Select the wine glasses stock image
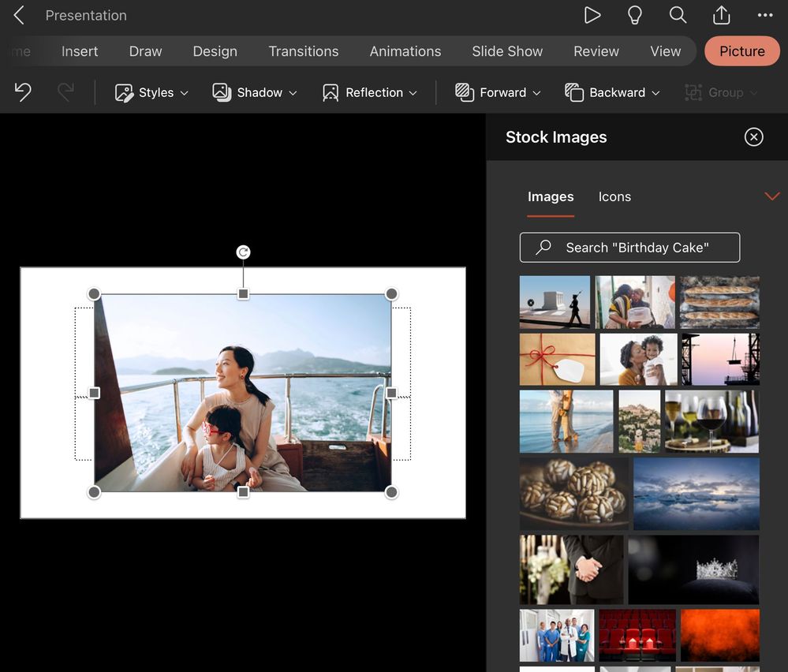The height and width of the screenshot is (672, 788). tap(711, 422)
